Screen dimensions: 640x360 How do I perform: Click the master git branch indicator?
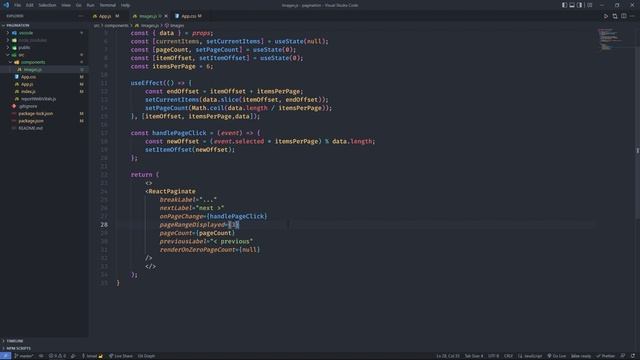pyautogui.click(x=24, y=356)
